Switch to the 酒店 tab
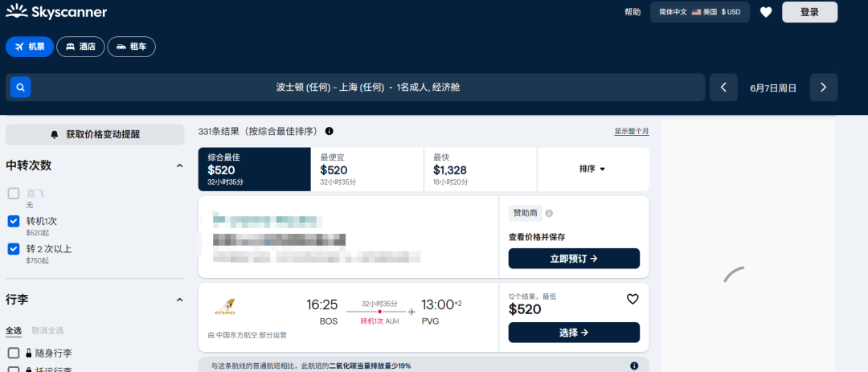868x372 pixels. tap(80, 47)
